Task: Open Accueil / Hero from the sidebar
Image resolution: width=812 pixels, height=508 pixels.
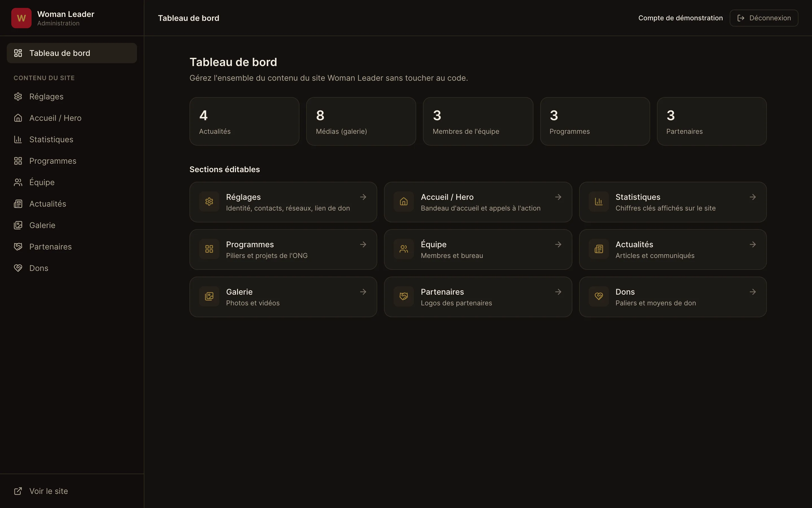Action: 72,118
